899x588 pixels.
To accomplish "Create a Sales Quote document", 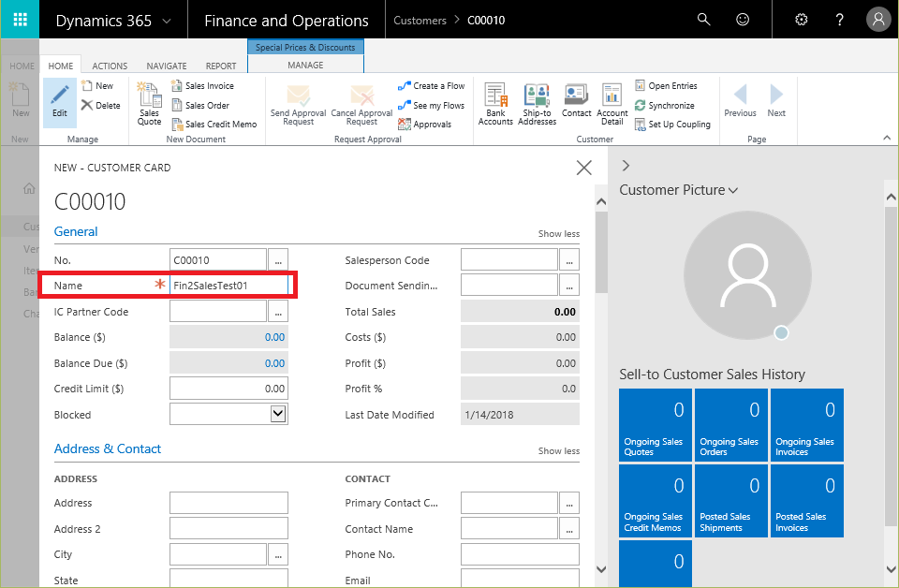I will pyautogui.click(x=149, y=103).
